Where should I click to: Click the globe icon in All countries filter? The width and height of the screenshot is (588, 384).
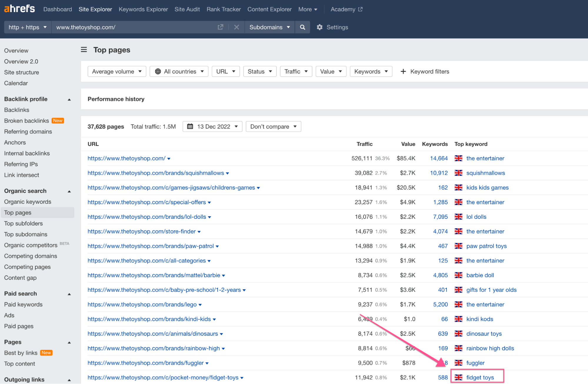(x=158, y=71)
